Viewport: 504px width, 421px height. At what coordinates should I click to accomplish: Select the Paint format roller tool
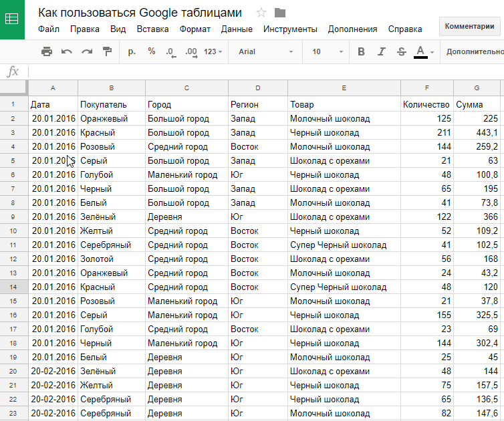pos(107,51)
